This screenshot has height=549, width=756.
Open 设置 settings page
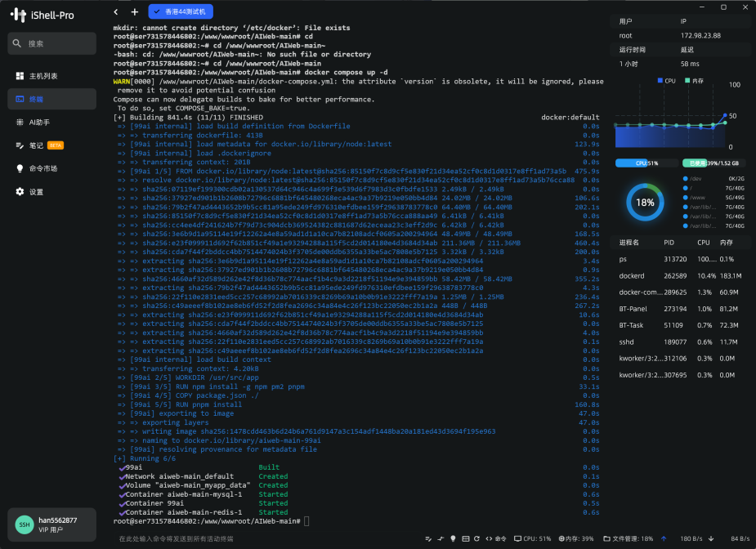point(52,192)
